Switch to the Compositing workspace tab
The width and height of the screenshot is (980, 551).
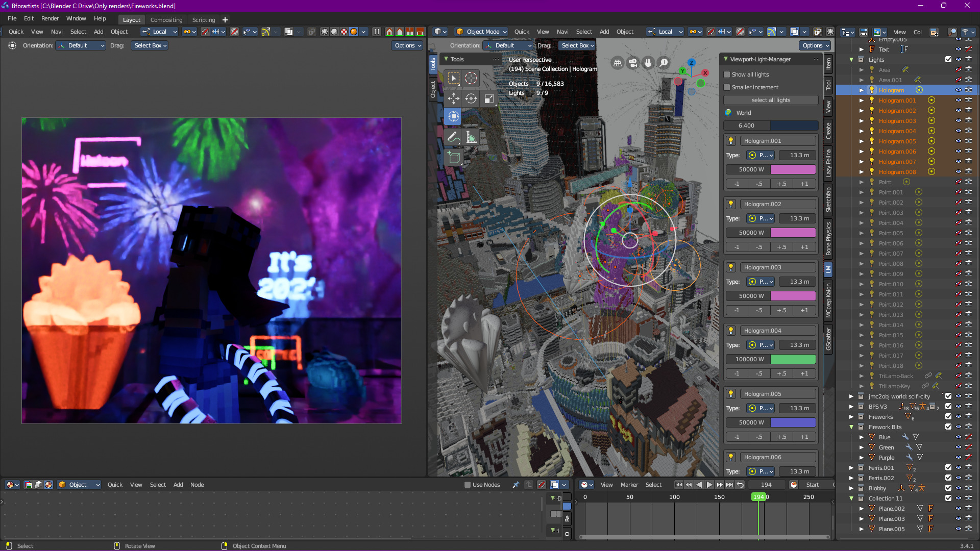pos(166,20)
